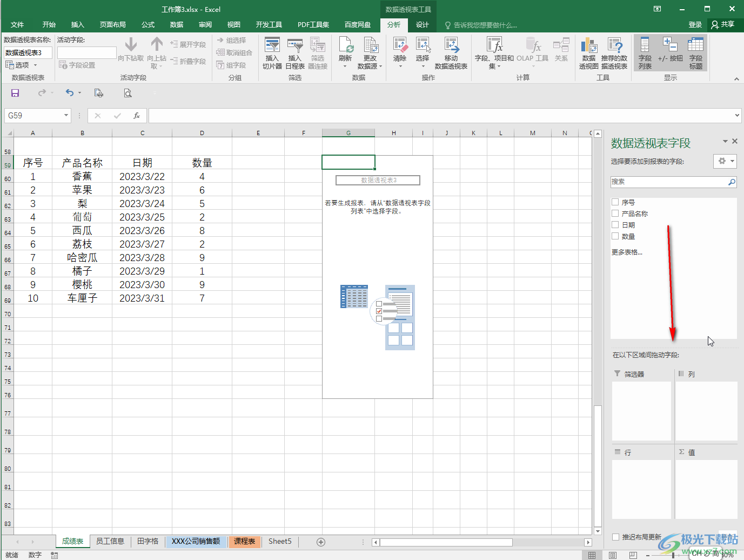Open the XXX公司销售额 sheet tab

(x=196, y=541)
